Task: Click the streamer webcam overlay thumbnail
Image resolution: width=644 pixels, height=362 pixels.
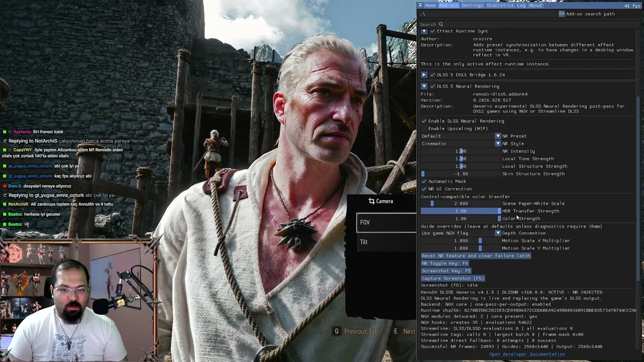Action: point(78,302)
